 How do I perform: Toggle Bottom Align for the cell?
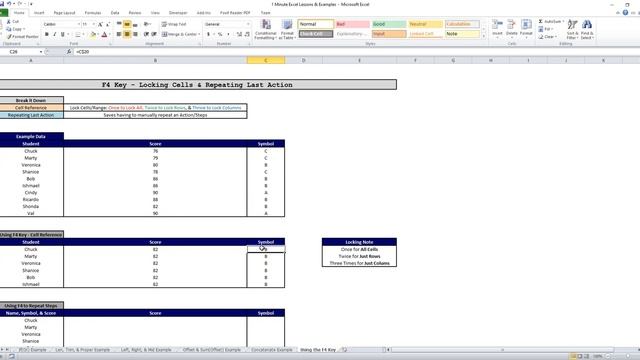pos(135,24)
